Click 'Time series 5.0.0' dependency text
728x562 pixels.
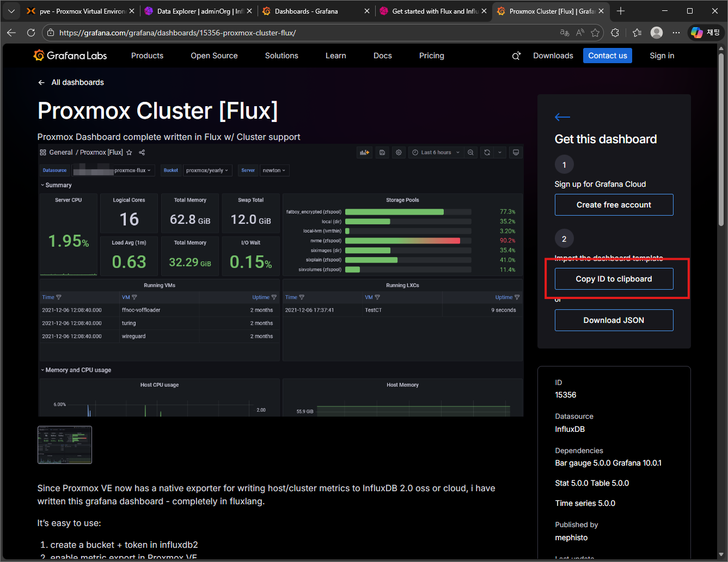585,503
